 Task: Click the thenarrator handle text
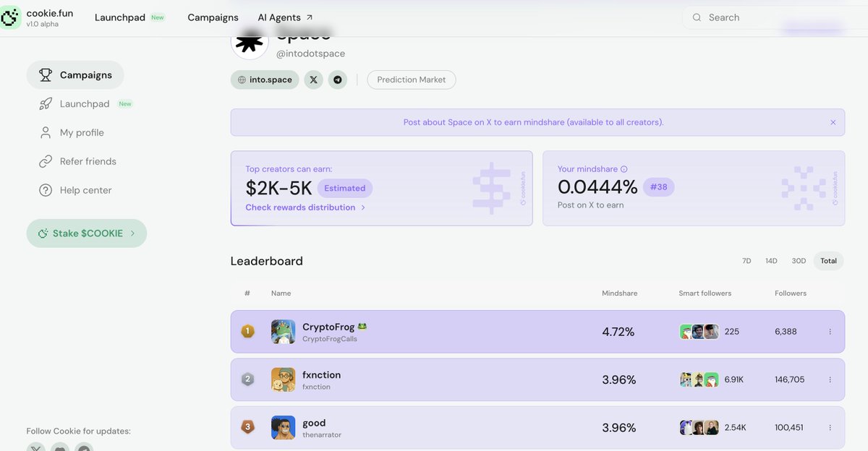[x=322, y=435]
